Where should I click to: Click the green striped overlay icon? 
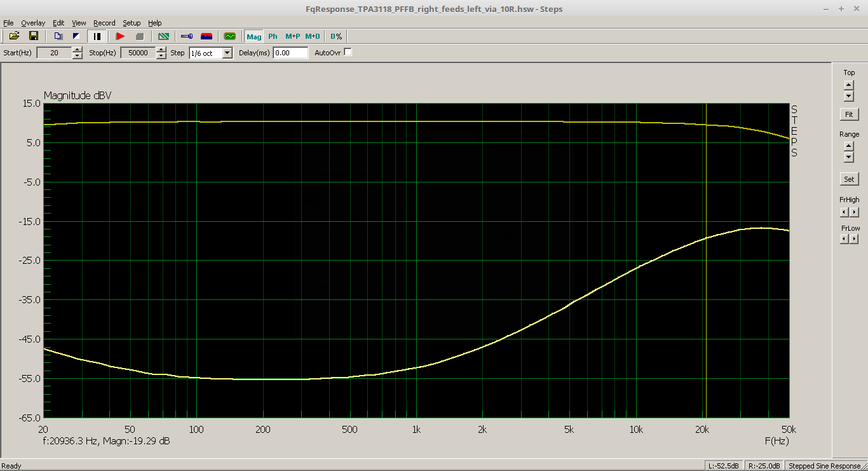pos(163,36)
